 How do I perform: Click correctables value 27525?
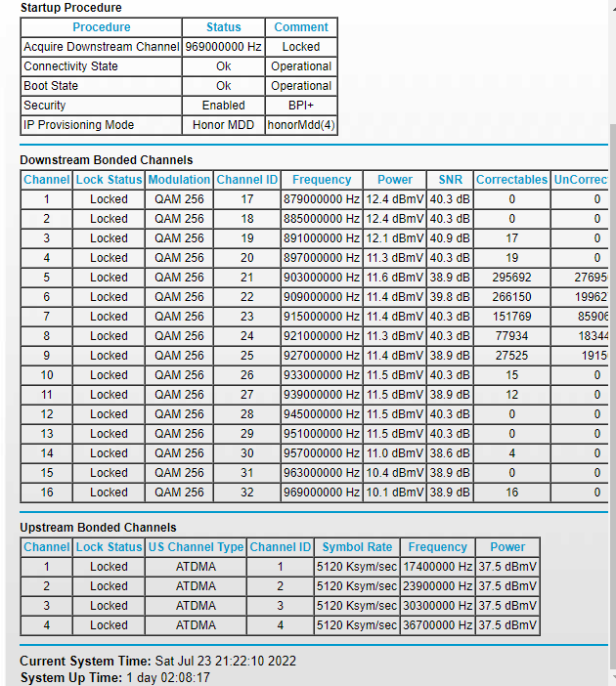pos(511,356)
